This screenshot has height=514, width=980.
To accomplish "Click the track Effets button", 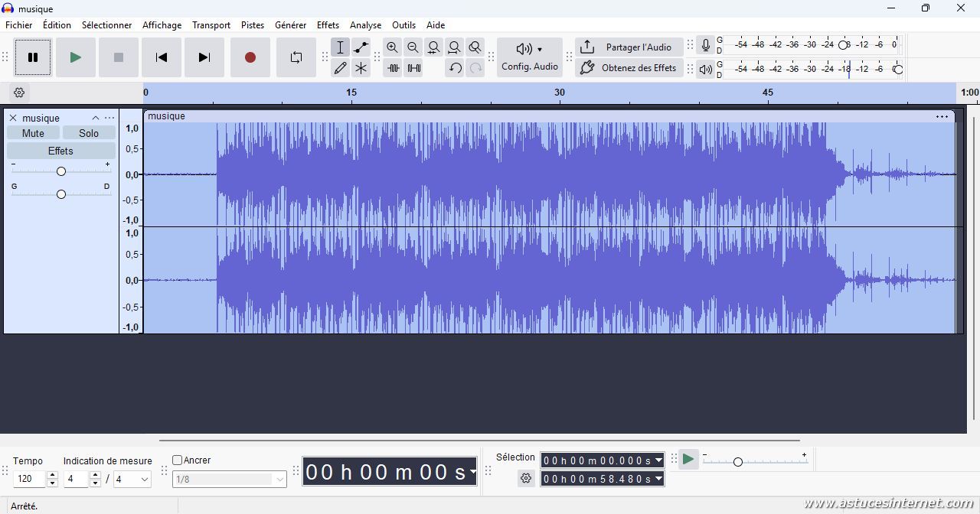I will 60,151.
